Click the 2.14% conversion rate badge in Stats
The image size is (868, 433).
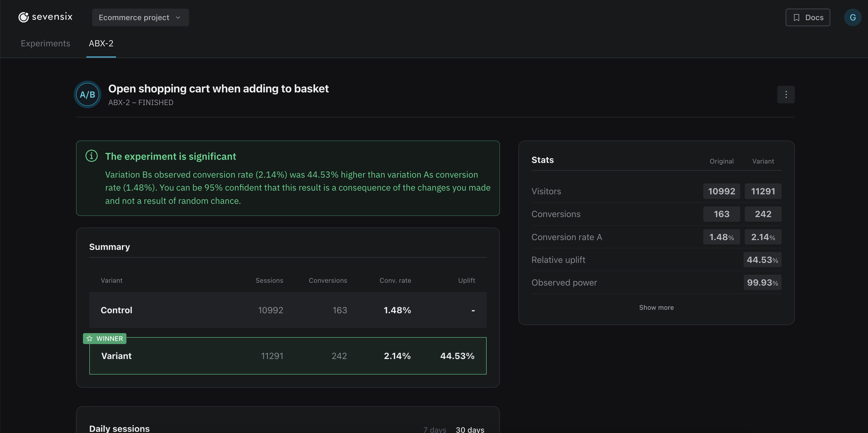pyautogui.click(x=763, y=237)
